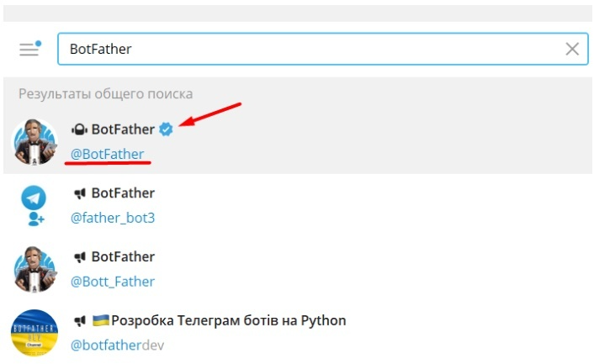594x364 pixels.
Task: Click megaphone icon beside second BotFather
Action: coord(79,193)
